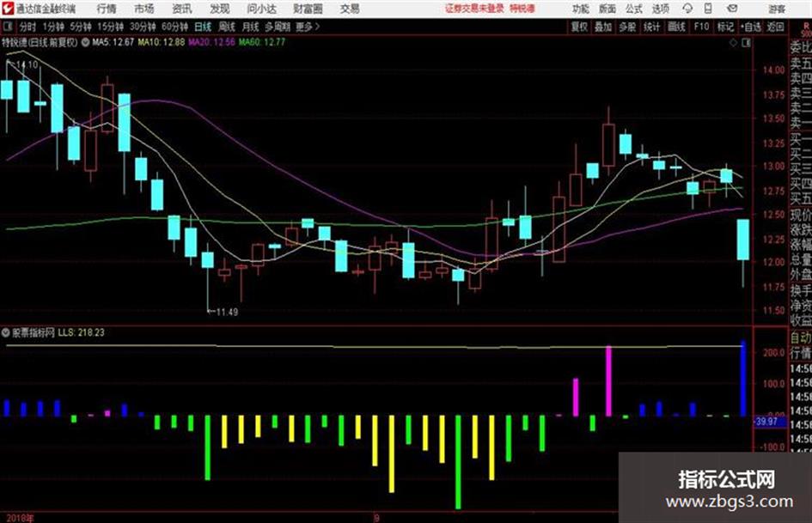Click the 通达信 app logo icon
Image resolution: width=812 pixels, height=523 pixels.
(8, 9)
